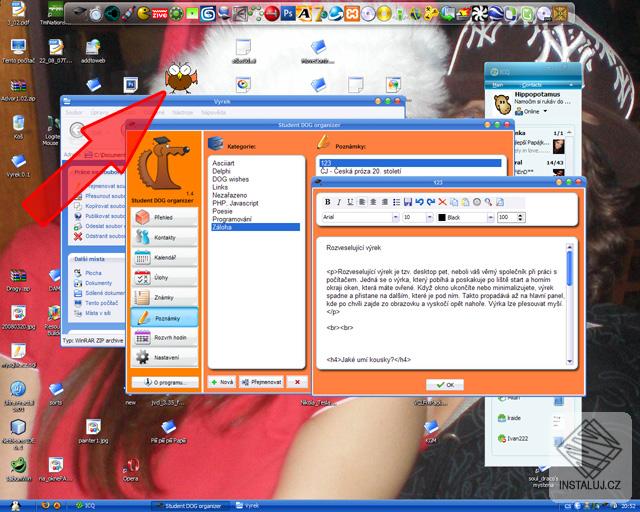The image size is (640, 512).
Task: Click inside the note text area
Action: tap(443, 303)
